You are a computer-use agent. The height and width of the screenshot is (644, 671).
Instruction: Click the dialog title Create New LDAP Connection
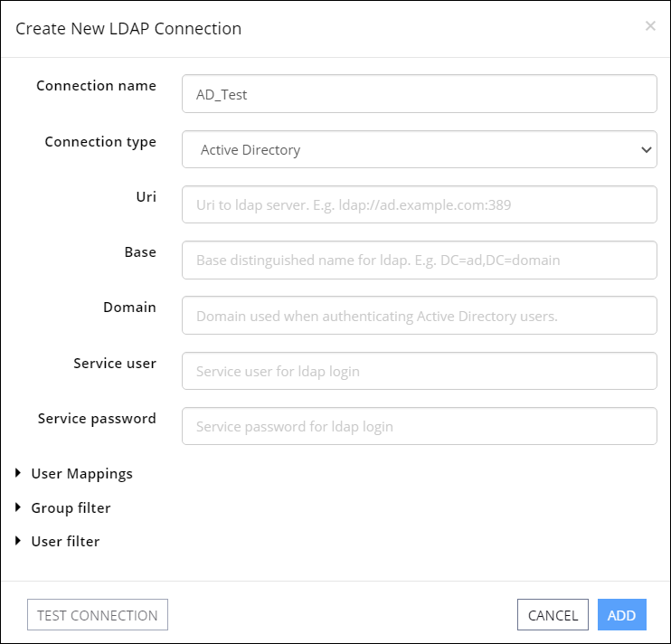[128, 29]
